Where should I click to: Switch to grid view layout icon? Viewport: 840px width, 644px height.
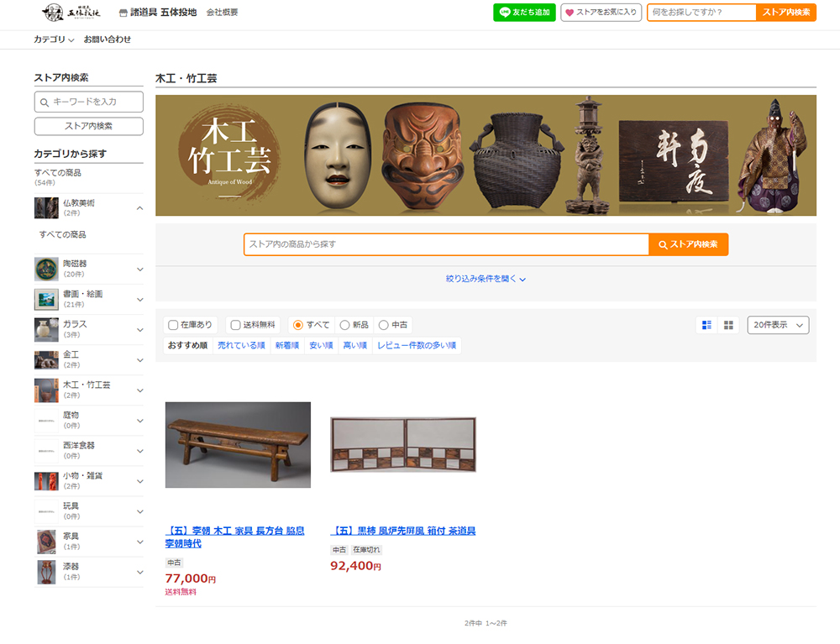728,325
